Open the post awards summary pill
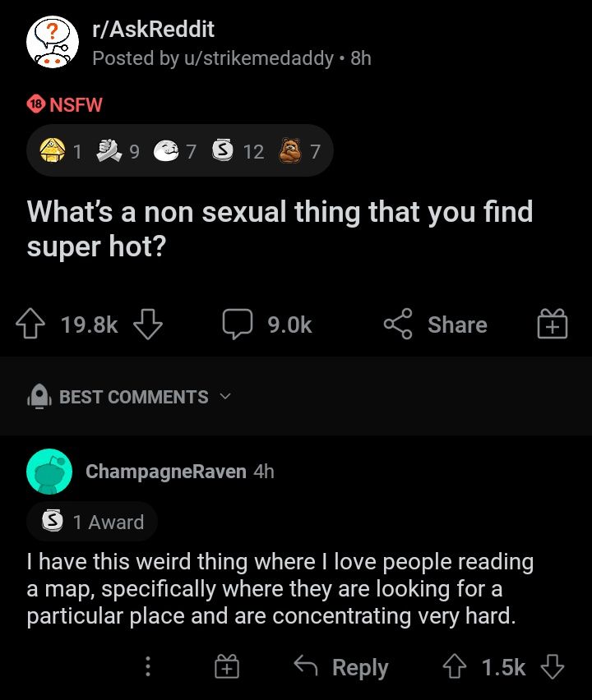592x700 pixels. (x=179, y=151)
